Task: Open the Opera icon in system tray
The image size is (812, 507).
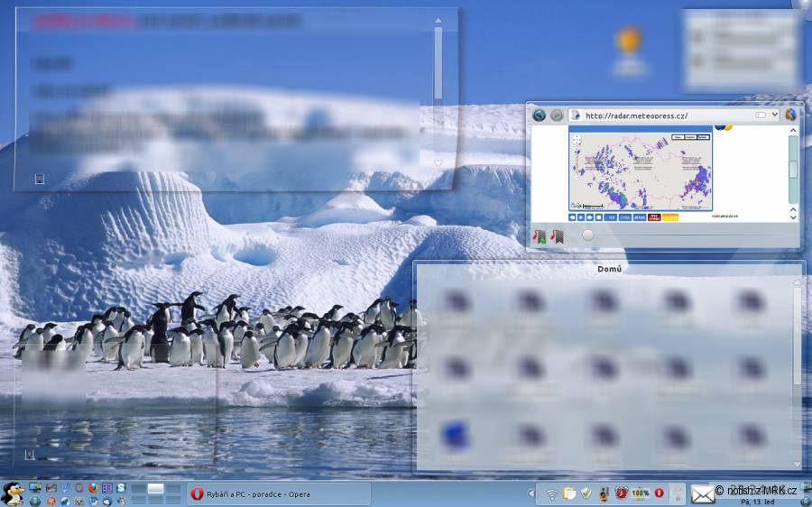Action: 660,493
